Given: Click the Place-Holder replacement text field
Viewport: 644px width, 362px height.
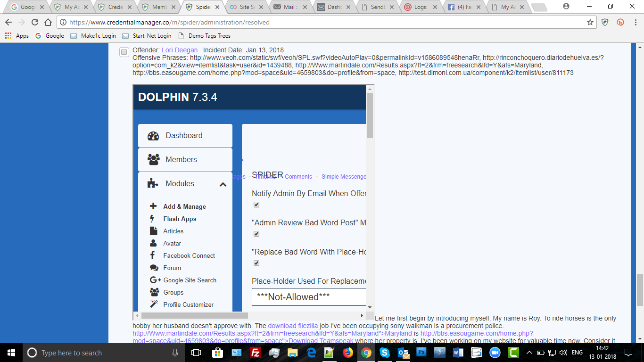Looking at the screenshot, I should 309,297.
